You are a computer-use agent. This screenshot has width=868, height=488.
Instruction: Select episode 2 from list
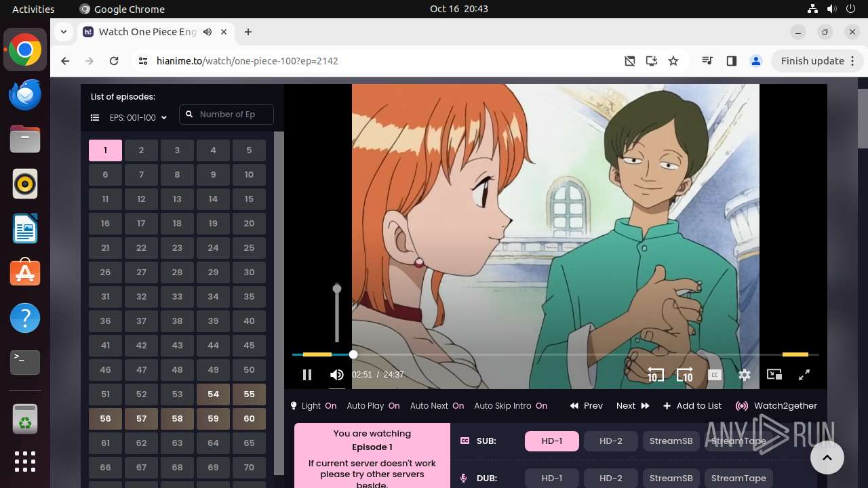[141, 150]
